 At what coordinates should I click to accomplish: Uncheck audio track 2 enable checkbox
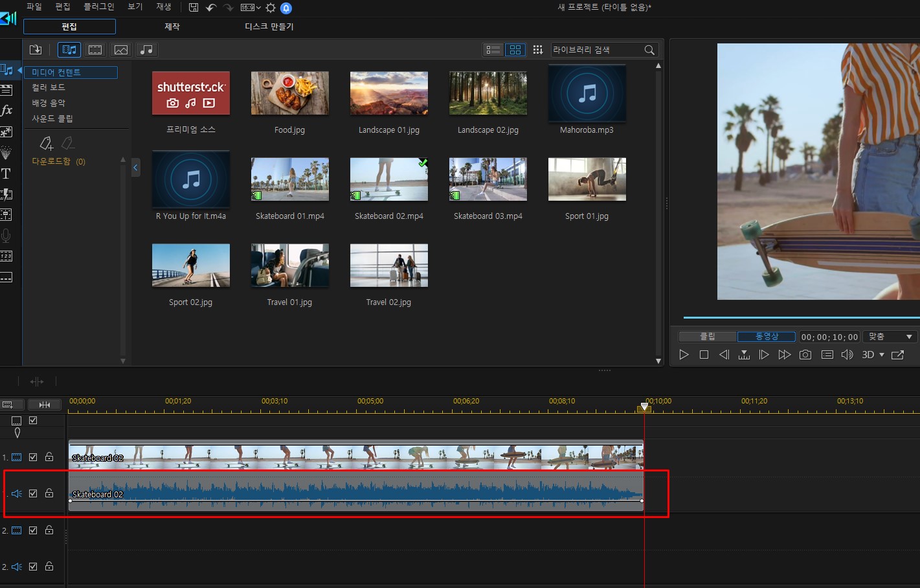click(x=33, y=567)
